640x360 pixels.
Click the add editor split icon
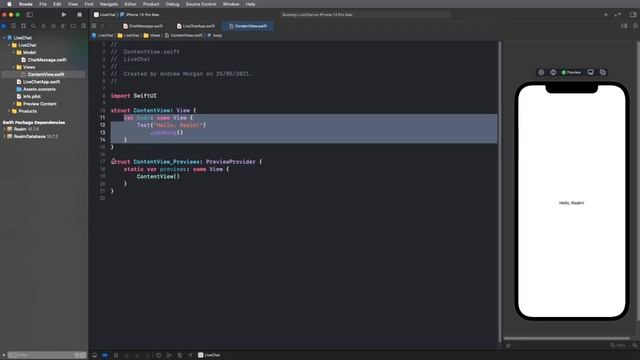[x=636, y=26]
